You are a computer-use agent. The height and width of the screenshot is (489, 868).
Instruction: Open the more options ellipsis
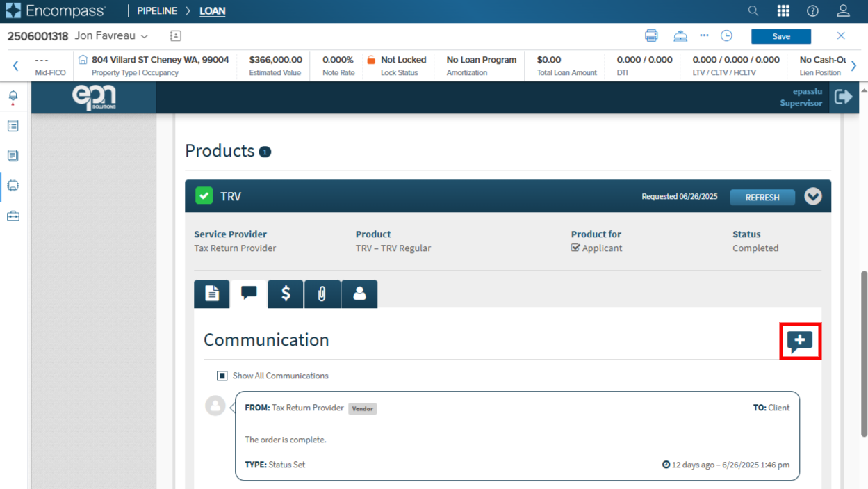pos(704,35)
